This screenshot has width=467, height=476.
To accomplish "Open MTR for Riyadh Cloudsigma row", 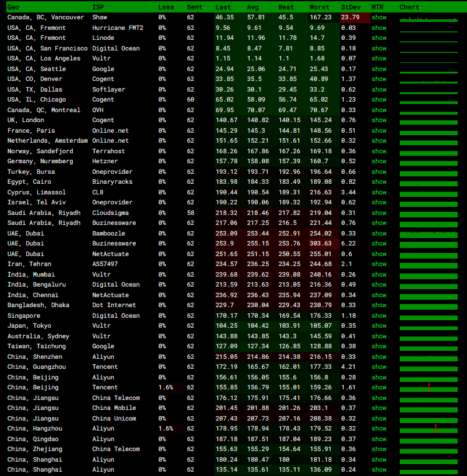I will tap(379, 213).
